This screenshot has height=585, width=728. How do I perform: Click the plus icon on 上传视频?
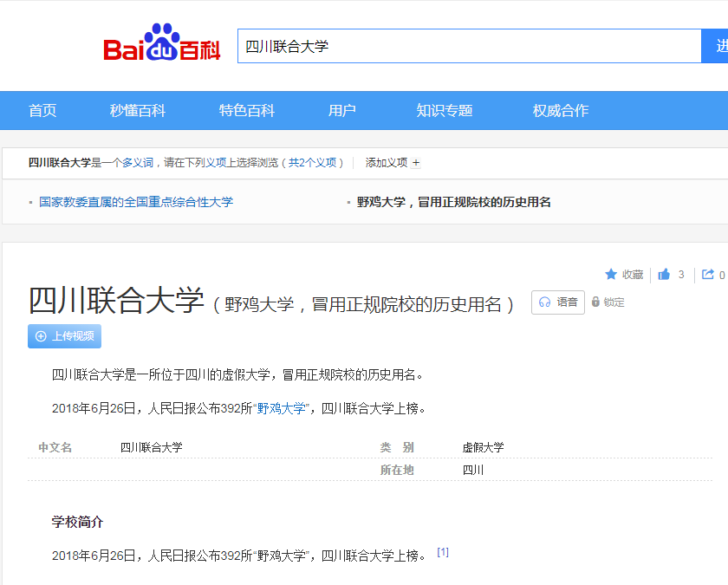tap(40, 336)
